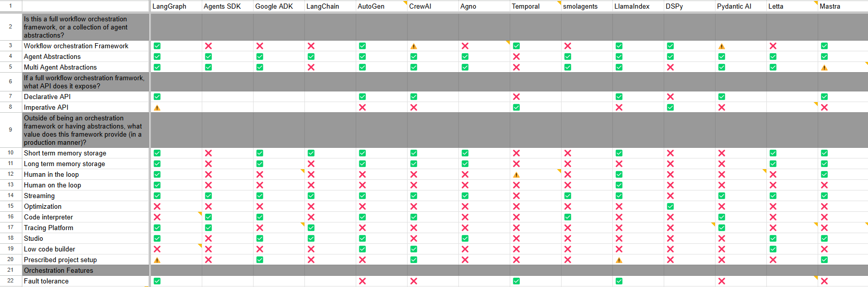Click the Mastra column header
This screenshot has height=287, width=868.
(843, 6)
